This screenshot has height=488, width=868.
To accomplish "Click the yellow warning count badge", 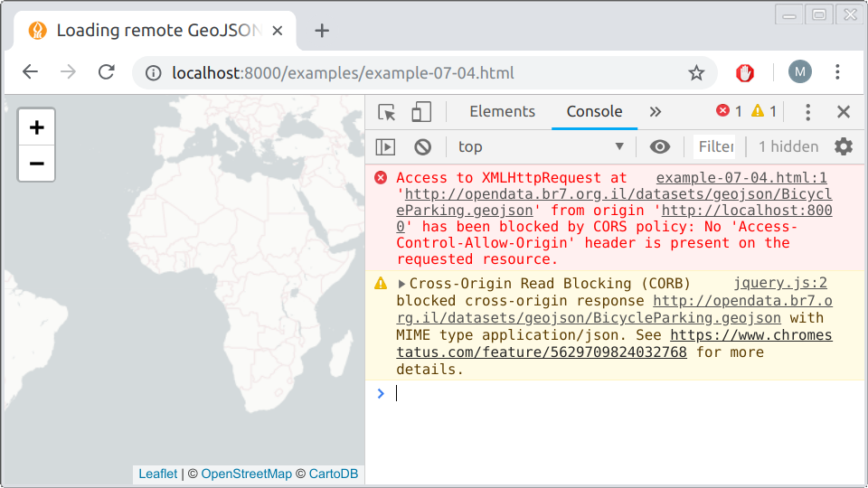I will (x=765, y=111).
